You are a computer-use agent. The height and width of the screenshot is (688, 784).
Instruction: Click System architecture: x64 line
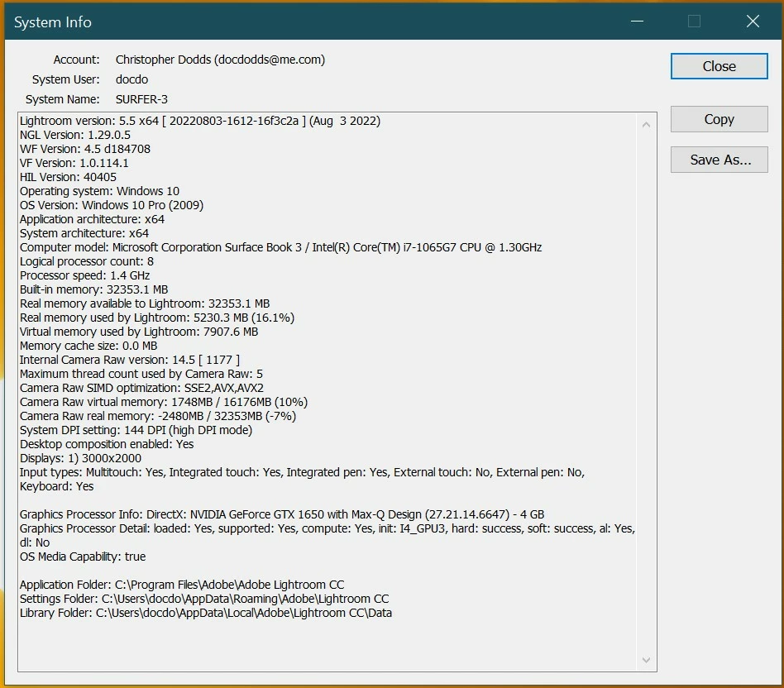tap(84, 233)
